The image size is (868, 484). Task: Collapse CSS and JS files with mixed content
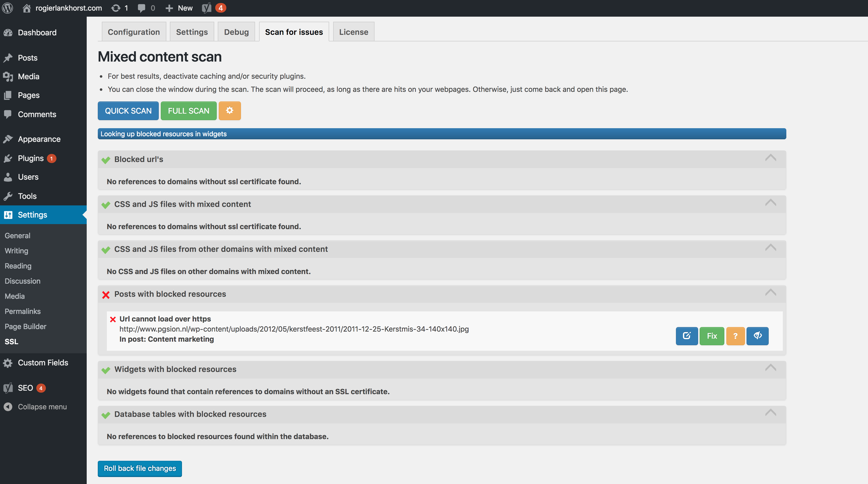point(770,203)
